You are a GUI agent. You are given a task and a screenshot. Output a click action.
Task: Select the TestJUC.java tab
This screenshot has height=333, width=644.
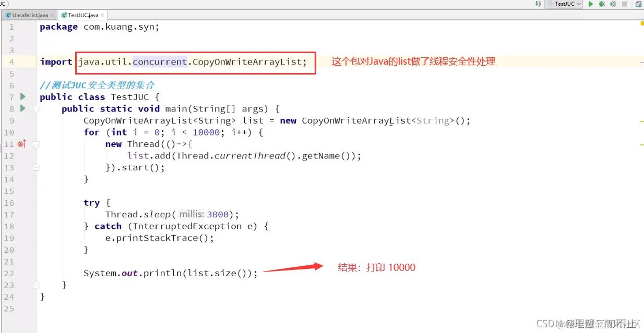point(83,15)
